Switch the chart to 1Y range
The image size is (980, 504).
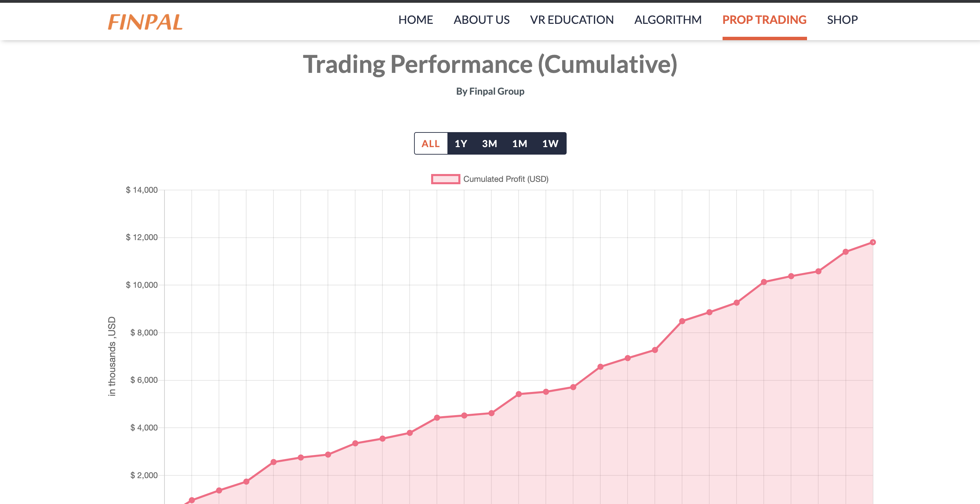click(x=461, y=143)
